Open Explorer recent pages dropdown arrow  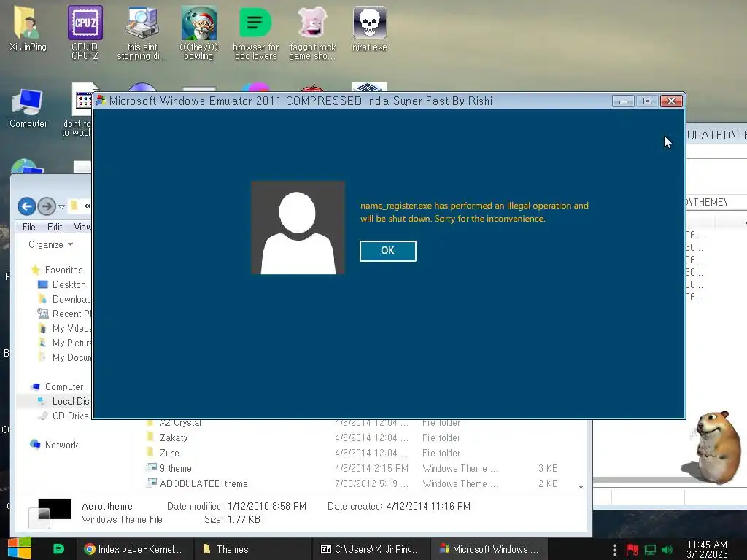tap(61, 206)
